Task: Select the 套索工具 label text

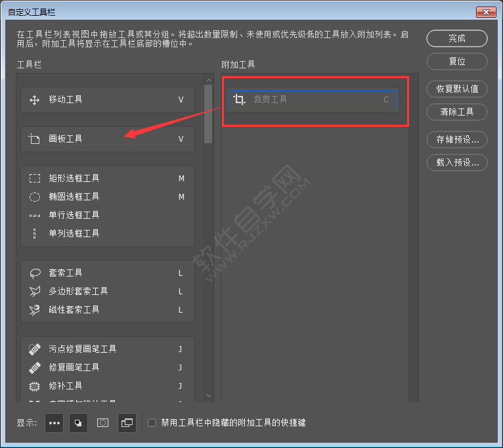Action: (66, 273)
